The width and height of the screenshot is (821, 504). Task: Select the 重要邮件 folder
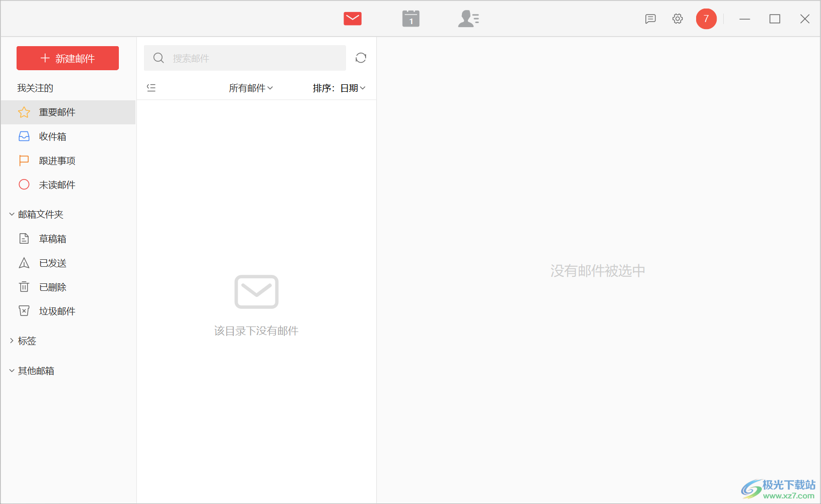(68, 112)
